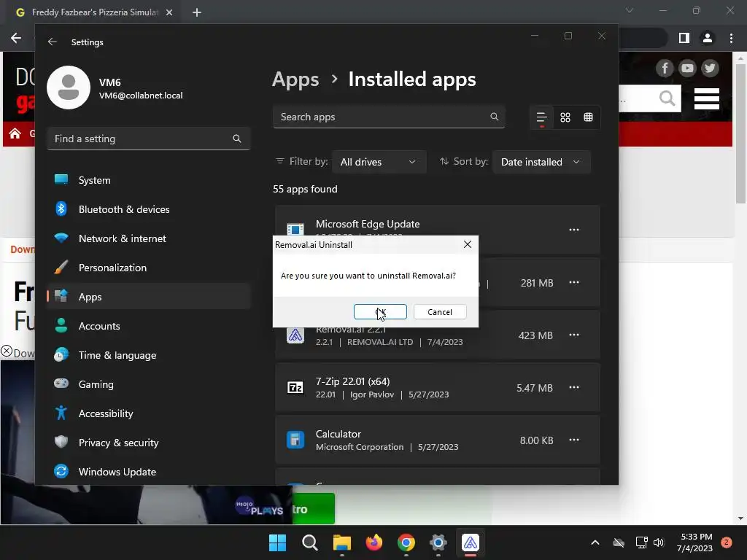Open taskbar Search

(309, 542)
